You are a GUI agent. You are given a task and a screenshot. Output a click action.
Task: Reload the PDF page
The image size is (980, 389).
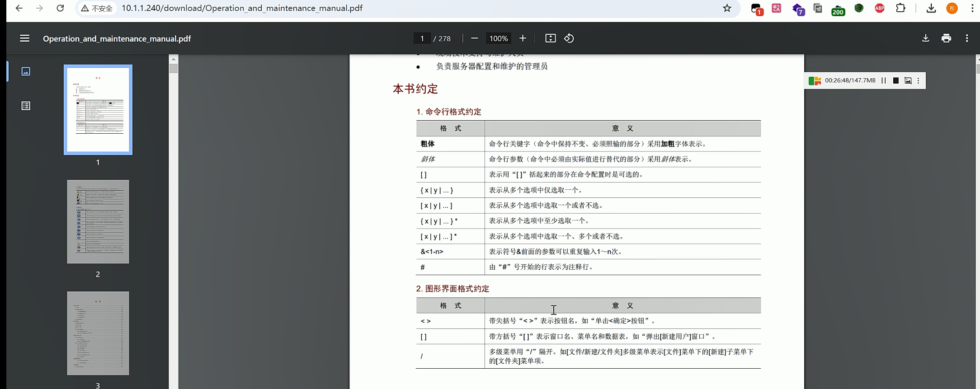tap(60, 8)
